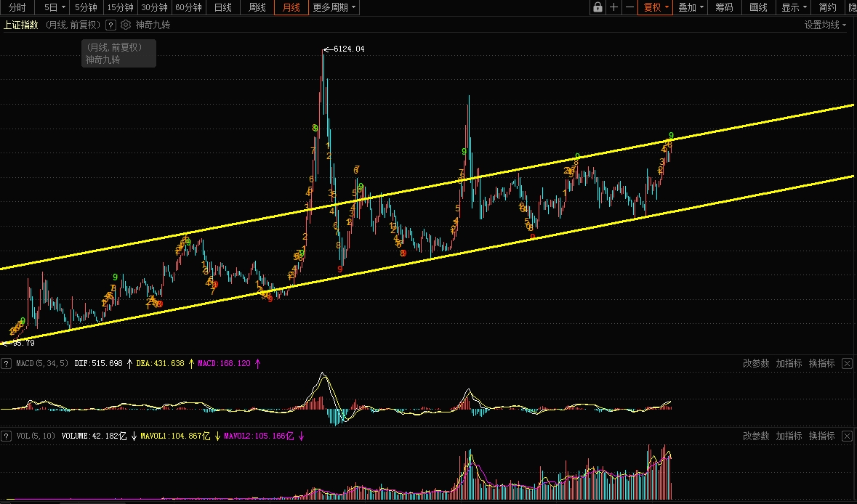Click 换指标 in the MACD panel
Image resolution: width=857 pixels, height=504 pixels.
[x=821, y=363]
